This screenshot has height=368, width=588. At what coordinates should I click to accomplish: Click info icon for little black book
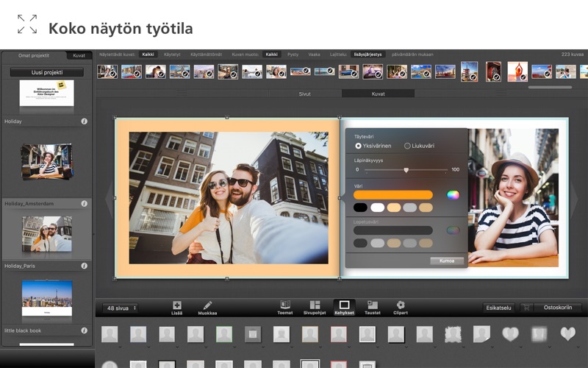pos(85,330)
